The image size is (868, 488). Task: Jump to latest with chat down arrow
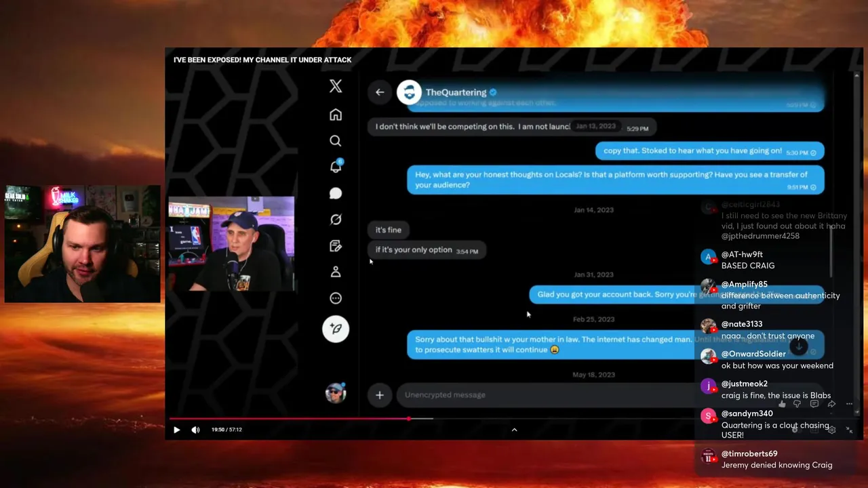(x=798, y=346)
